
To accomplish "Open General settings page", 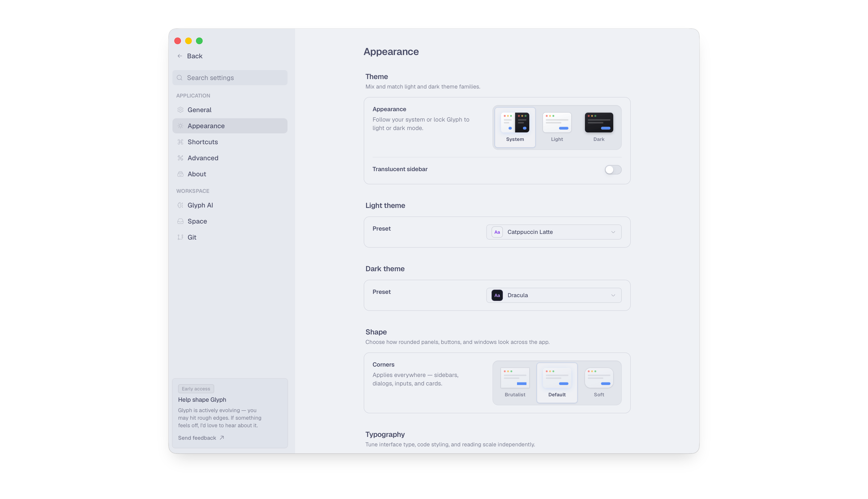I will click(230, 110).
